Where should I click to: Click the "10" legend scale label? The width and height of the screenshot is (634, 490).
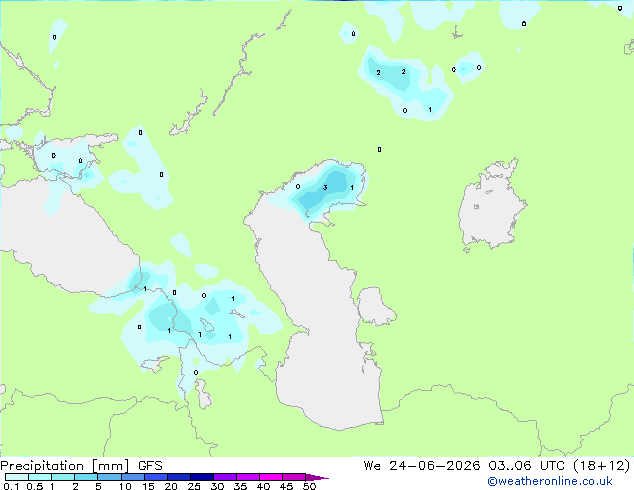[x=125, y=486]
